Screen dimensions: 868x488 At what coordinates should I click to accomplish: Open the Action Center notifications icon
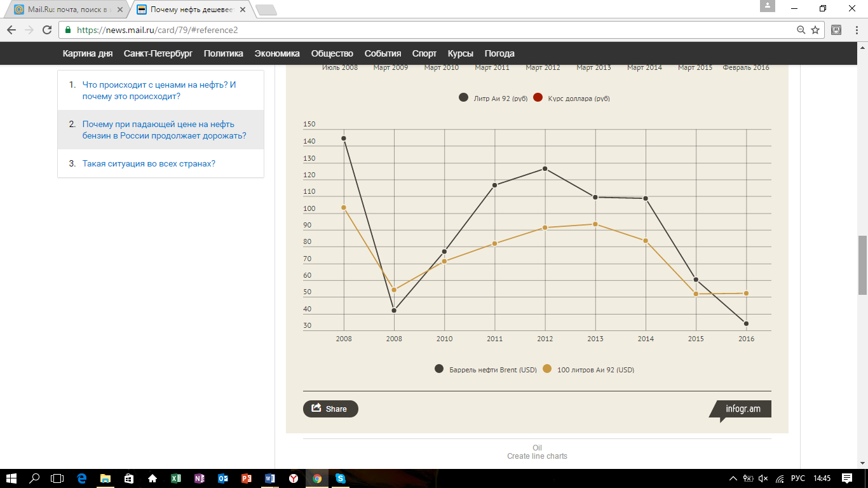point(847,478)
